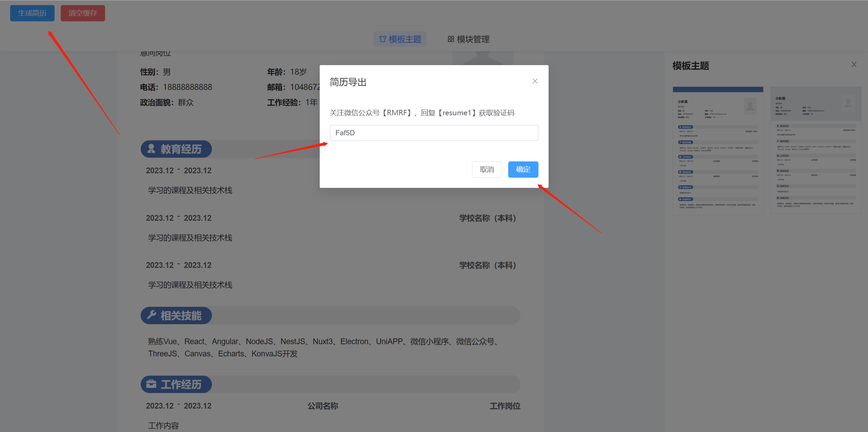This screenshot has height=432, width=868.
Task: Click the 取消 cancel button
Action: 487,169
